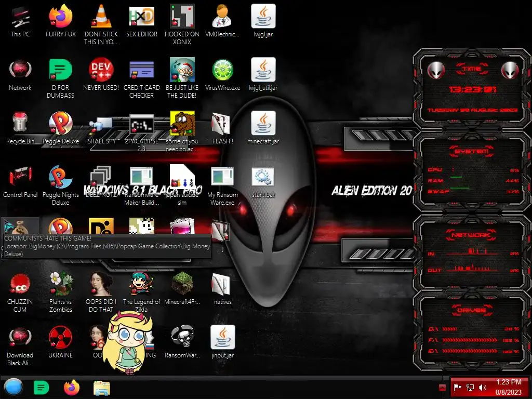Launch CHUZZIN CUM red fuzzball icon
This screenshot has height=399, width=532.
point(20,284)
